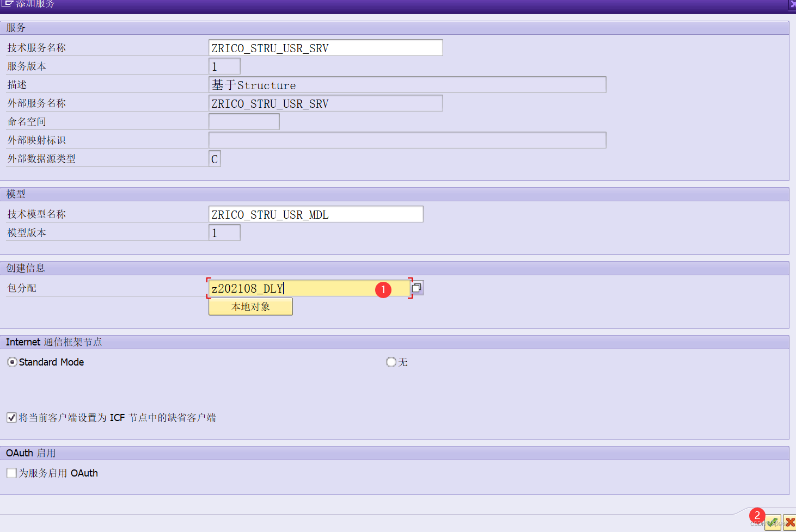Click the OAuth 启用 header
Screen dimensions: 796x532
pyautogui.click(x=395, y=453)
